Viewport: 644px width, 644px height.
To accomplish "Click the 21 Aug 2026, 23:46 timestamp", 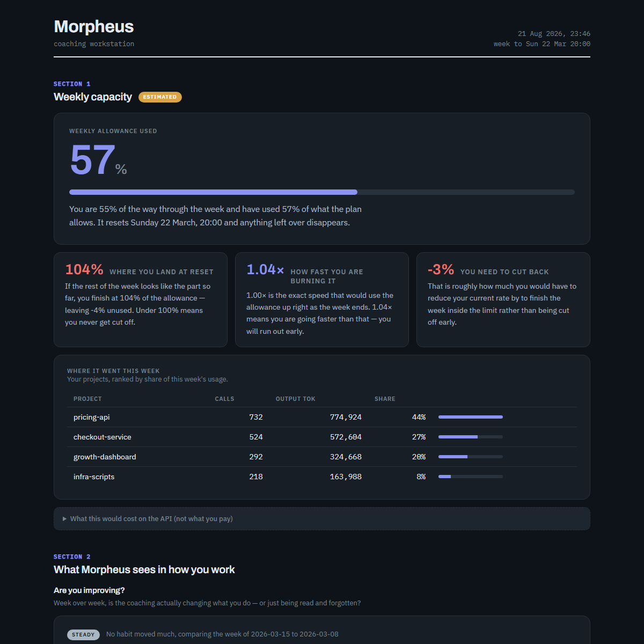I will (x=554, y=33).
